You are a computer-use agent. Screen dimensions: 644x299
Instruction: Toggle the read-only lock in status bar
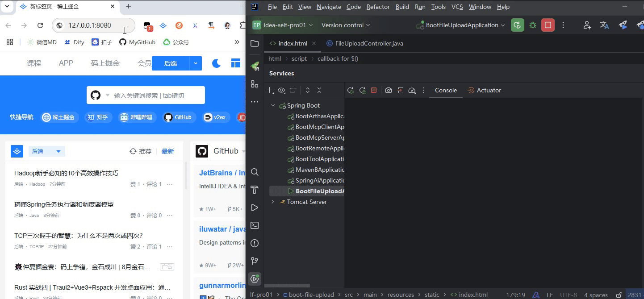click(619, 295)
